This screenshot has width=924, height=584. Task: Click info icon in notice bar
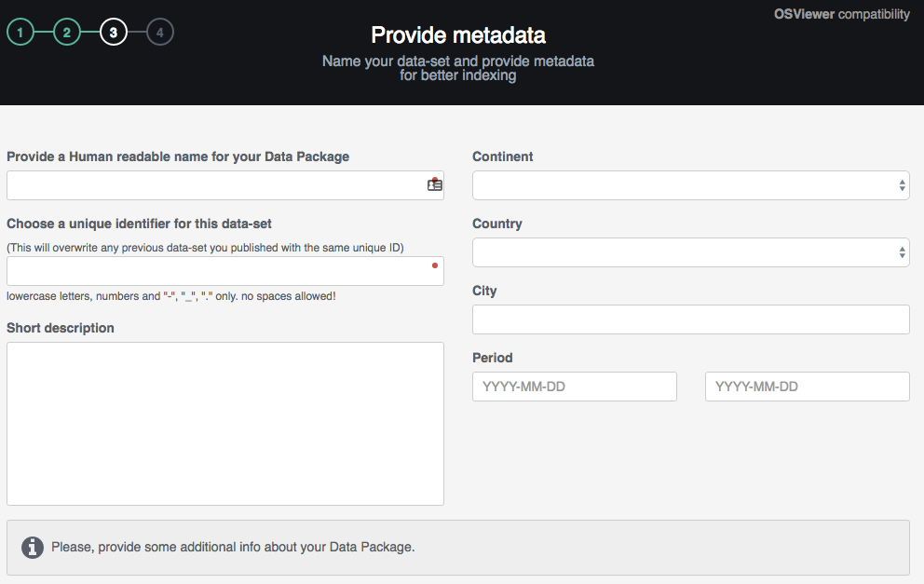coord(33,547)
